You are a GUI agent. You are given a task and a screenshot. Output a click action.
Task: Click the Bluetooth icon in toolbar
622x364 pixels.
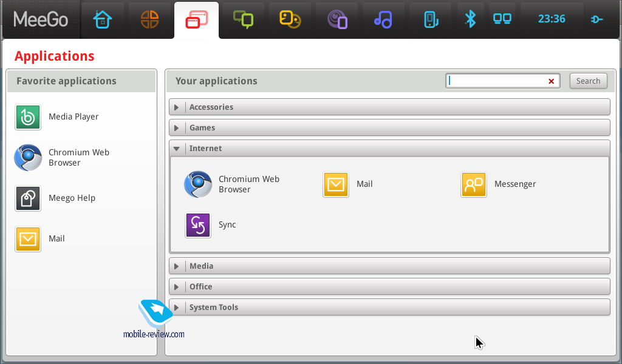[471, 19]
